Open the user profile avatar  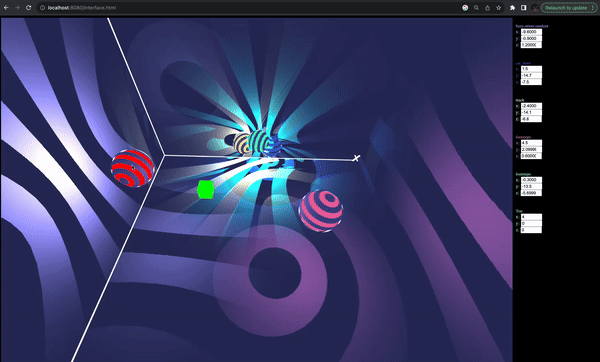tap(535, 8)
